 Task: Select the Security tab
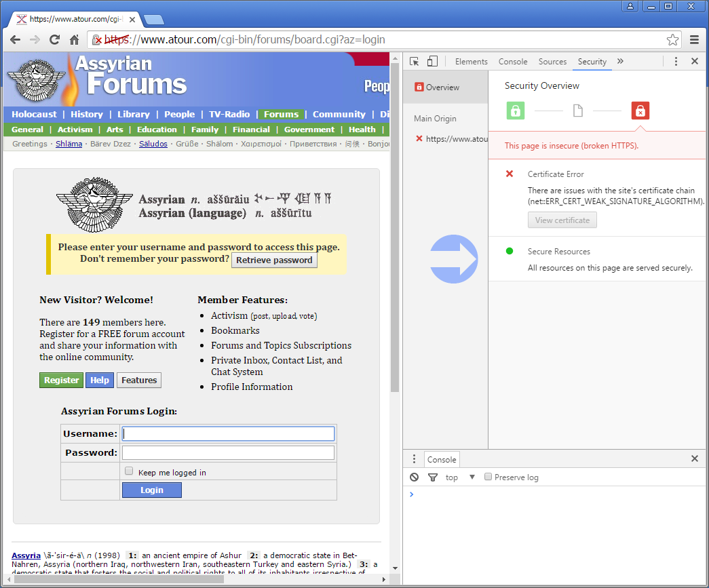tap(592, 62)
